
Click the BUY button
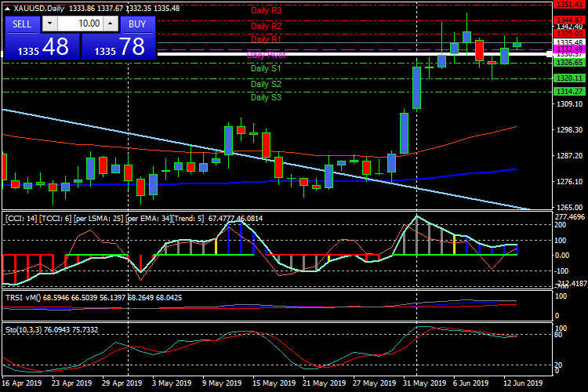[137, 24]
